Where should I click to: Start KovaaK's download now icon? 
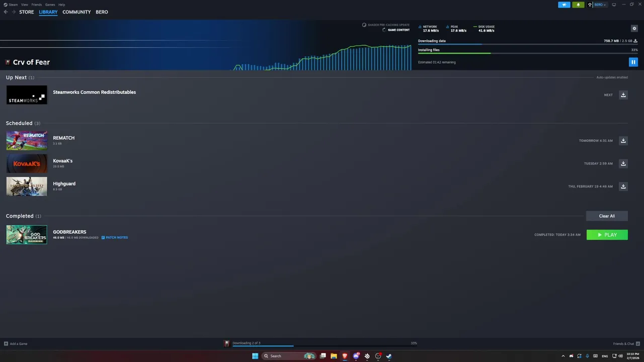coord(623,163)
